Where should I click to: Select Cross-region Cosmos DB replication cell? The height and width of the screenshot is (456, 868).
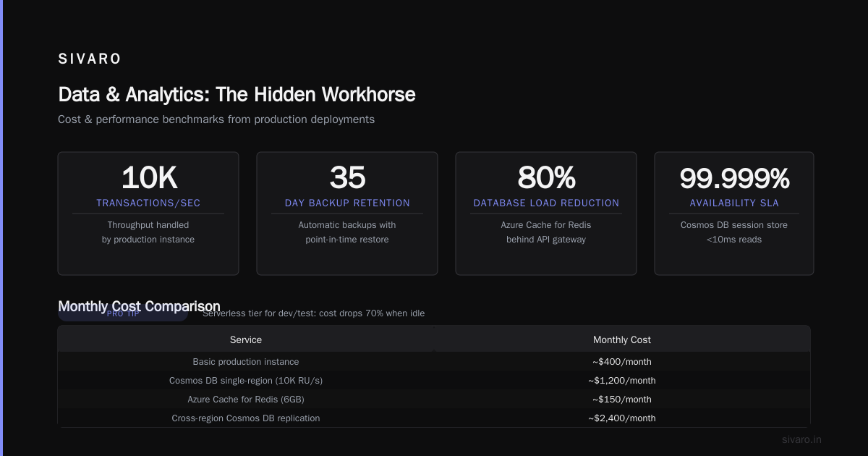click(246, 418)
